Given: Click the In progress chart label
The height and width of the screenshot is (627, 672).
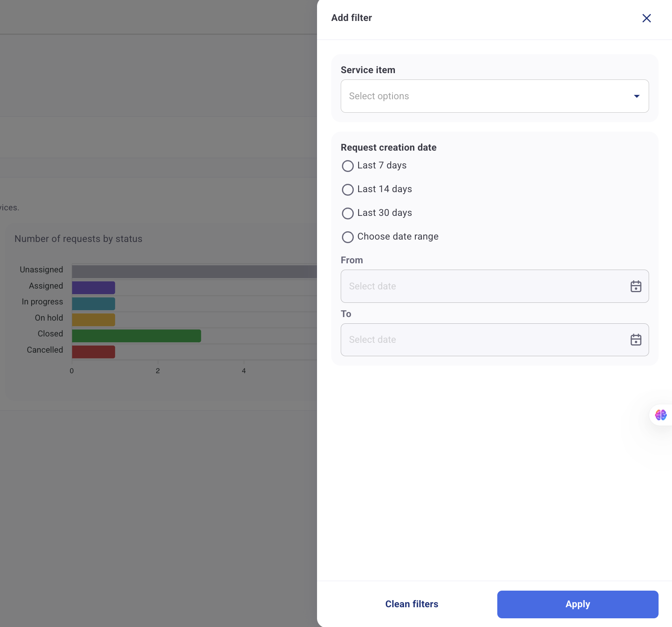Looking at the screenshot, I should [x=42, y=302].
